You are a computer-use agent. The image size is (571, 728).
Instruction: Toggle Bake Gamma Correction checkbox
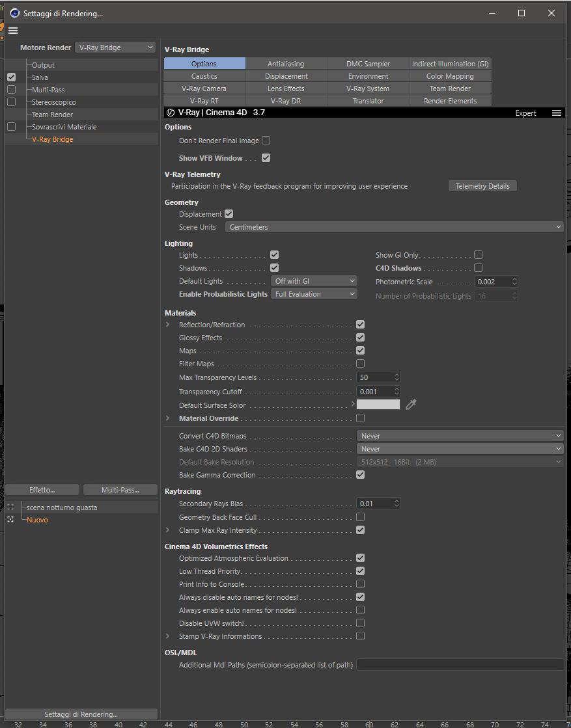click(x=360, y=474)
